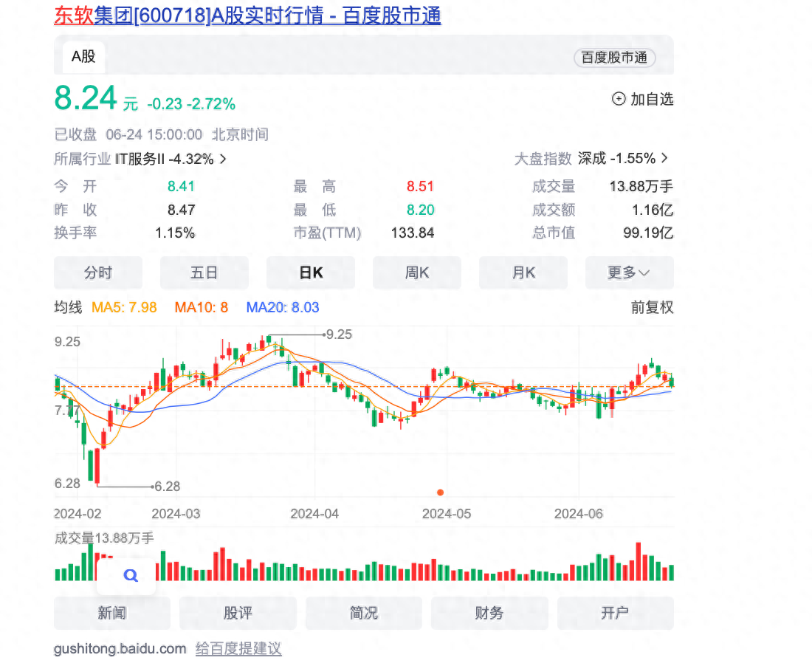Add stock via 加自选 label

pyautogui.click(x=652, y=99)
